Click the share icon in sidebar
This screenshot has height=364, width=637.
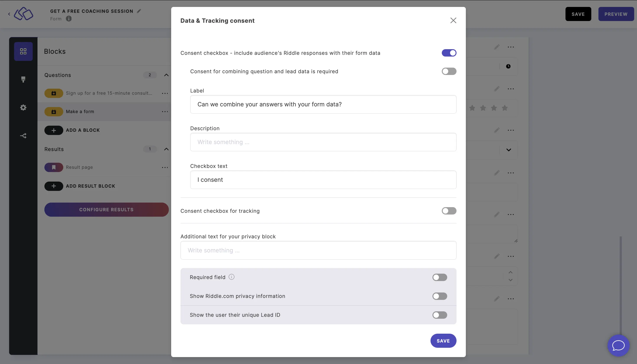coord(23,136)
